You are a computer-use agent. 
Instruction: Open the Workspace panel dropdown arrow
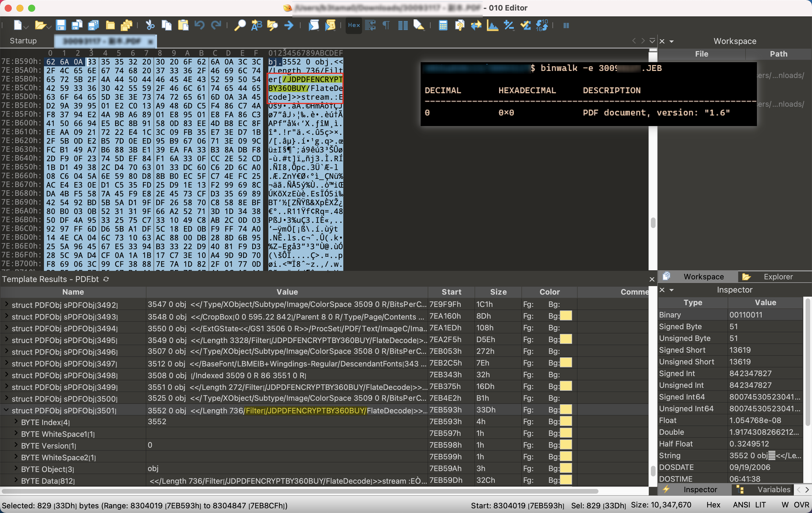point(671,41)
